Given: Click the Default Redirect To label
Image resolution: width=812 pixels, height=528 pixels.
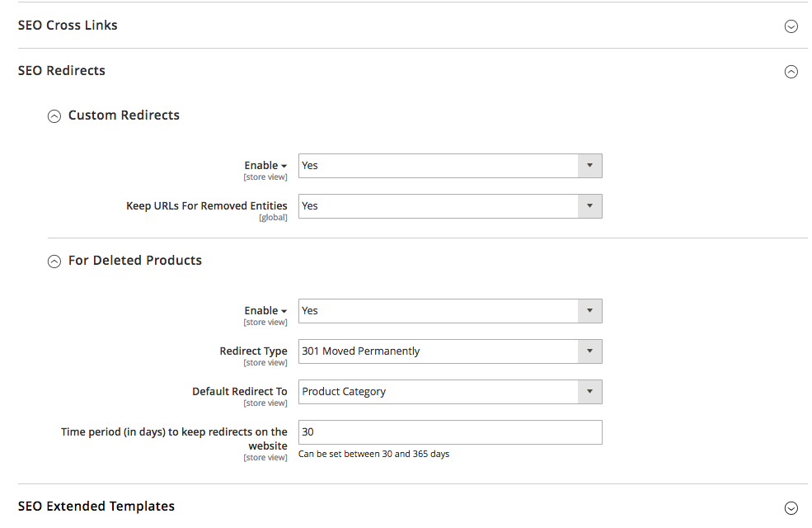Looking at the screenshot, I should (x=240, y=391).
